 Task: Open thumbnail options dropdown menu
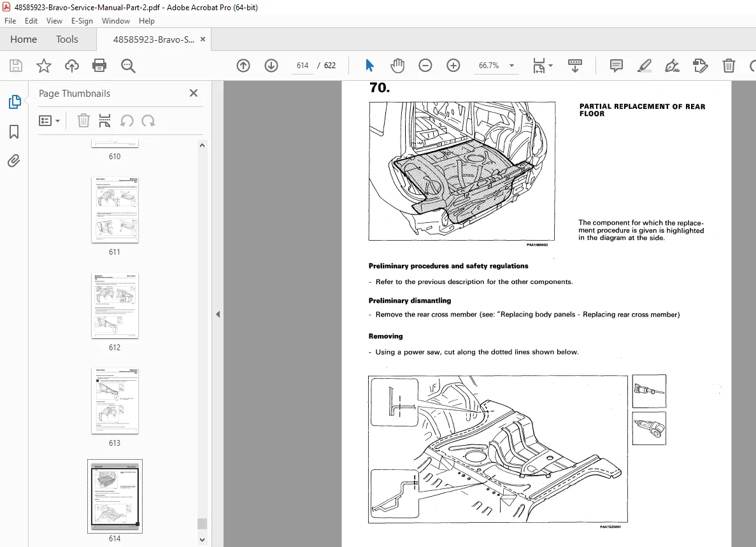(49, 120)
